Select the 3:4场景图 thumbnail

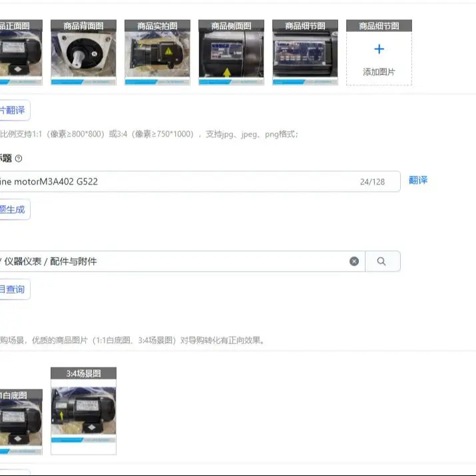(x=83, y=411)
